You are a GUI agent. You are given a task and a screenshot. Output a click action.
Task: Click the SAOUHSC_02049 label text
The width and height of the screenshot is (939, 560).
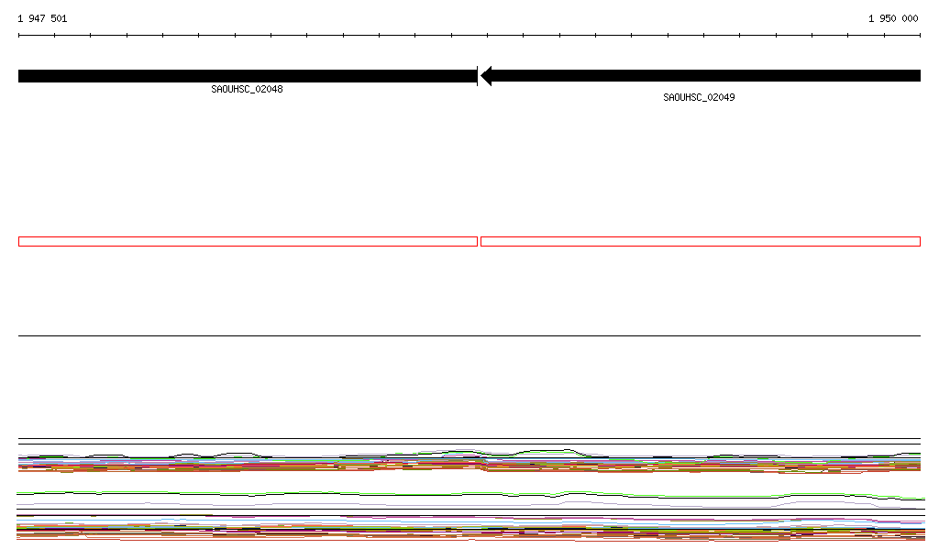click(x=699, y=97)
